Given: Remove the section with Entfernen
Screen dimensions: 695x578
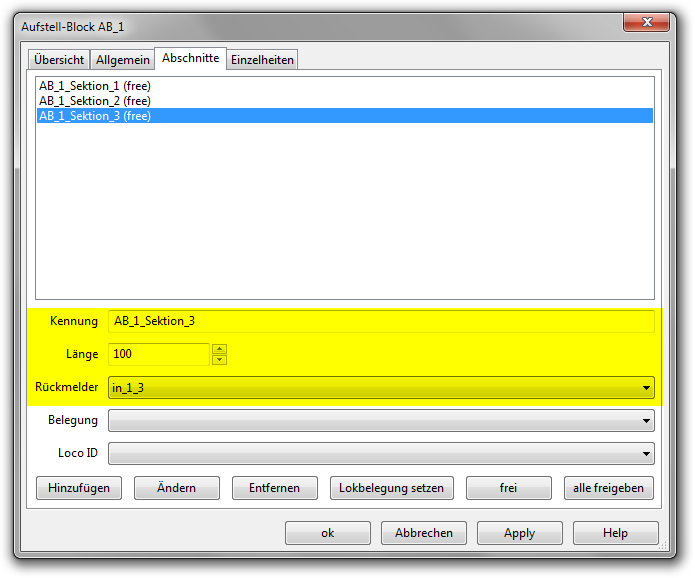Looking at the screenshot, I should [x=273, y=488].
